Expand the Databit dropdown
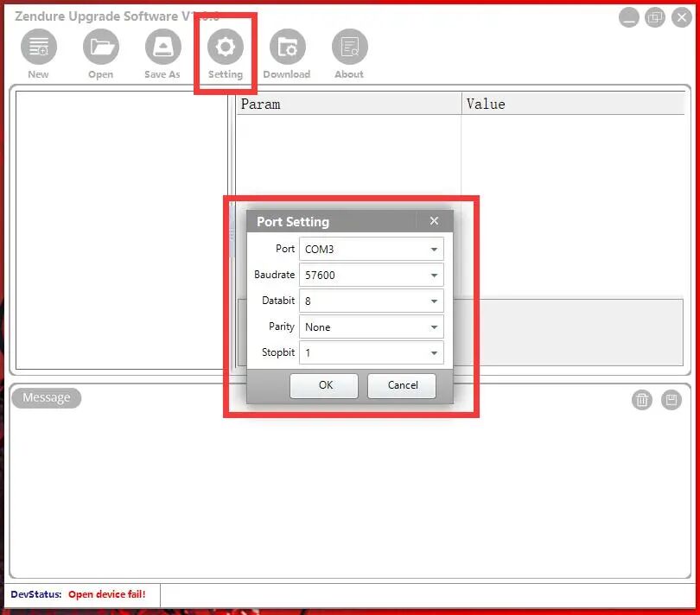 click(371, 301)
